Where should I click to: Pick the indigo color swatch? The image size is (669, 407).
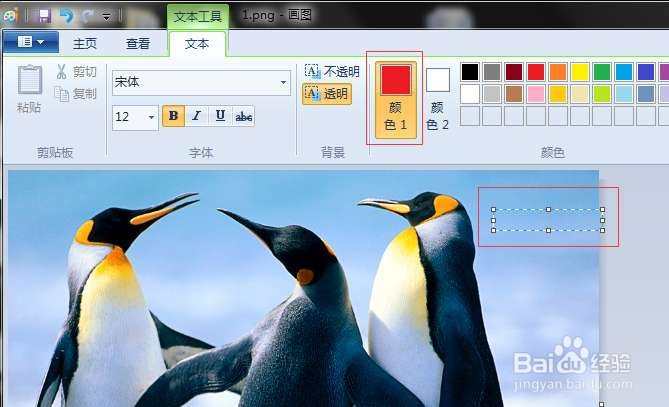646,72
